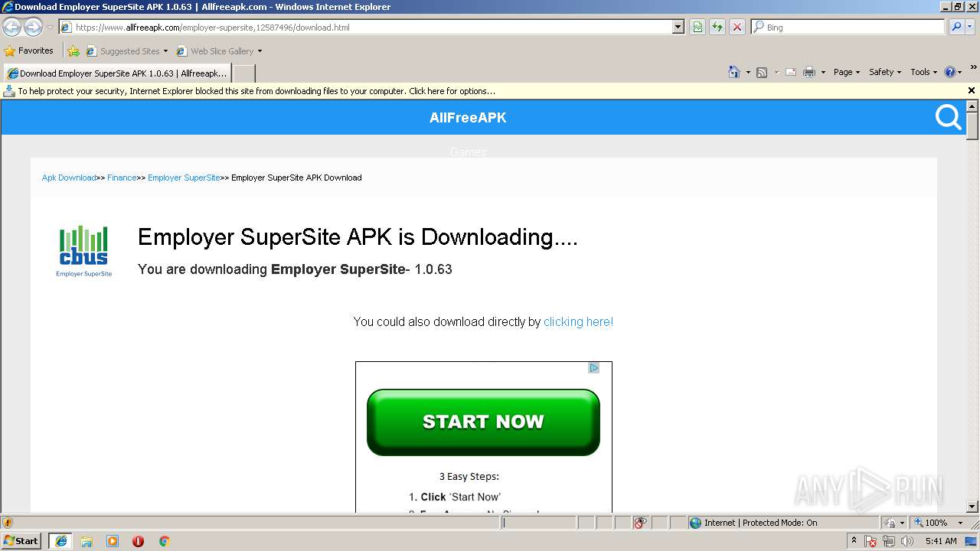Click the address bar URL field

[365, 27]
